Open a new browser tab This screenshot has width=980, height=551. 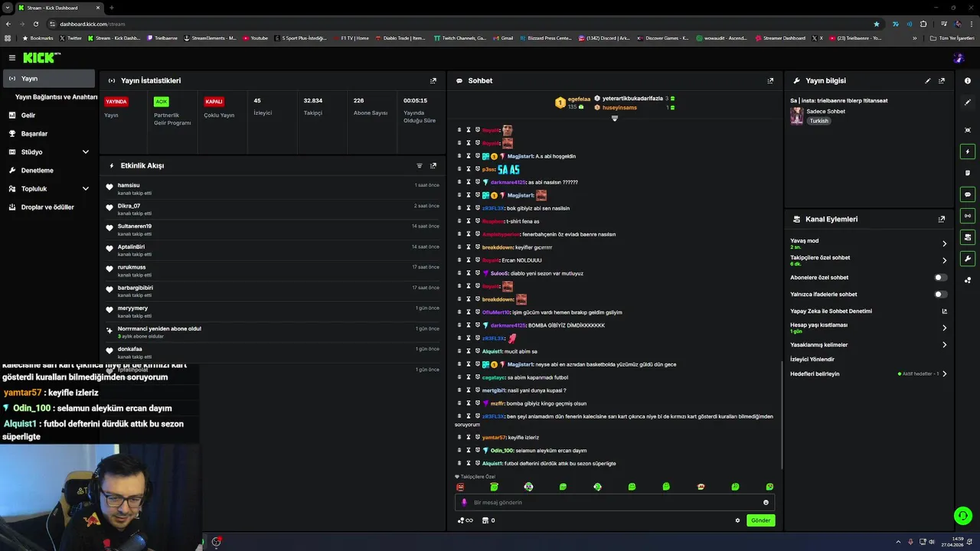pos(111,8)
